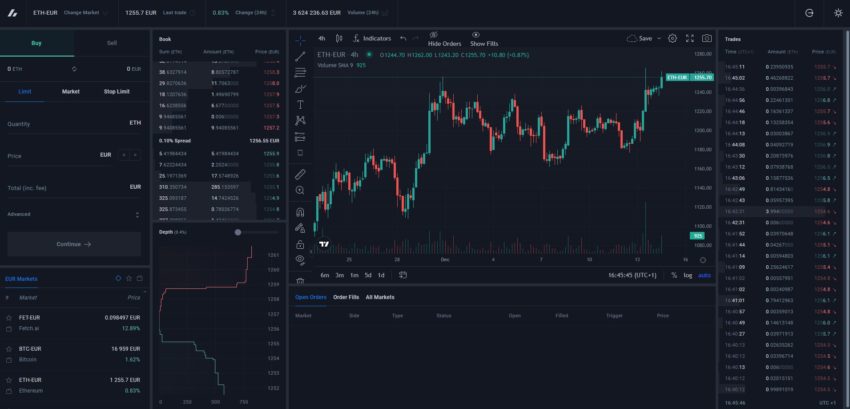Switch to the Buy tab
Image resolution: width=850 pixels, height=409 pixels.
pos(37,43)
